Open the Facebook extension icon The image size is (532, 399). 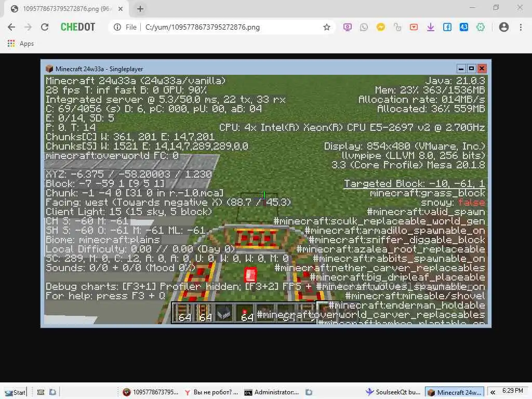(447, 27)
